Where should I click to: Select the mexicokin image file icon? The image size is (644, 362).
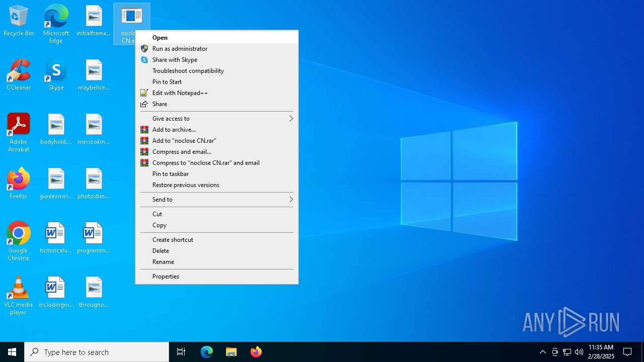coord(94,130)
